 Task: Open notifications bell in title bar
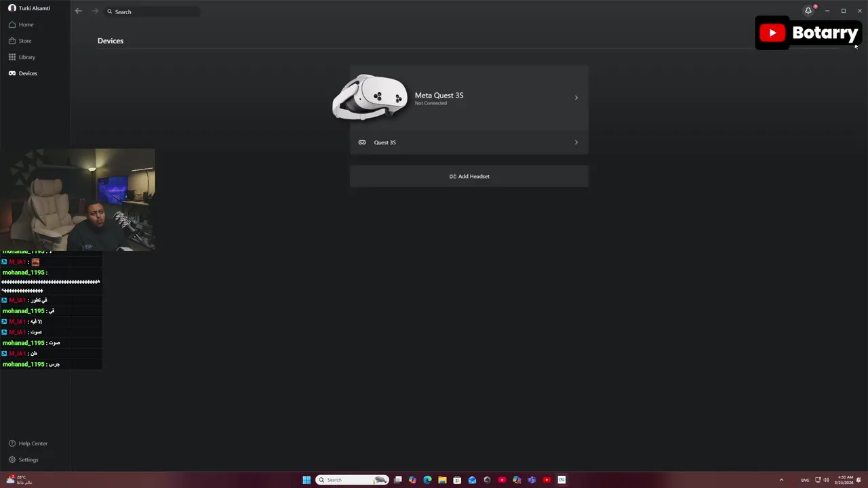tap(808, 11)
